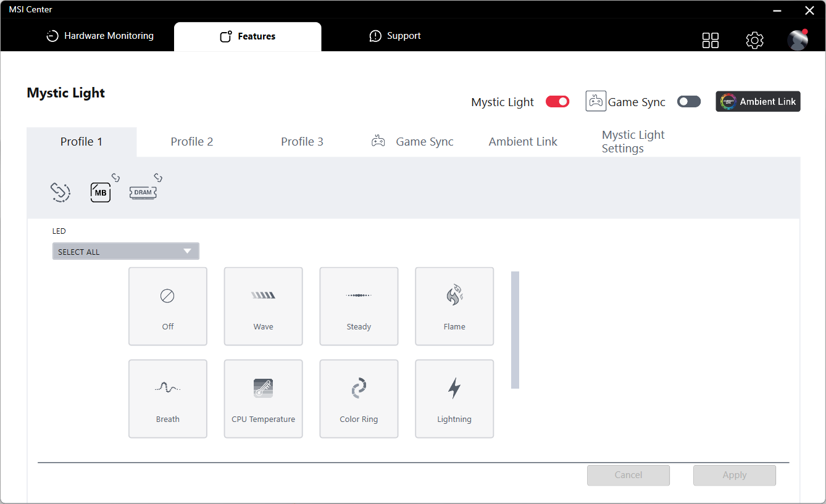Select the Color Ring effect
This screenshot has width=826, height=504.
[359, 399]
